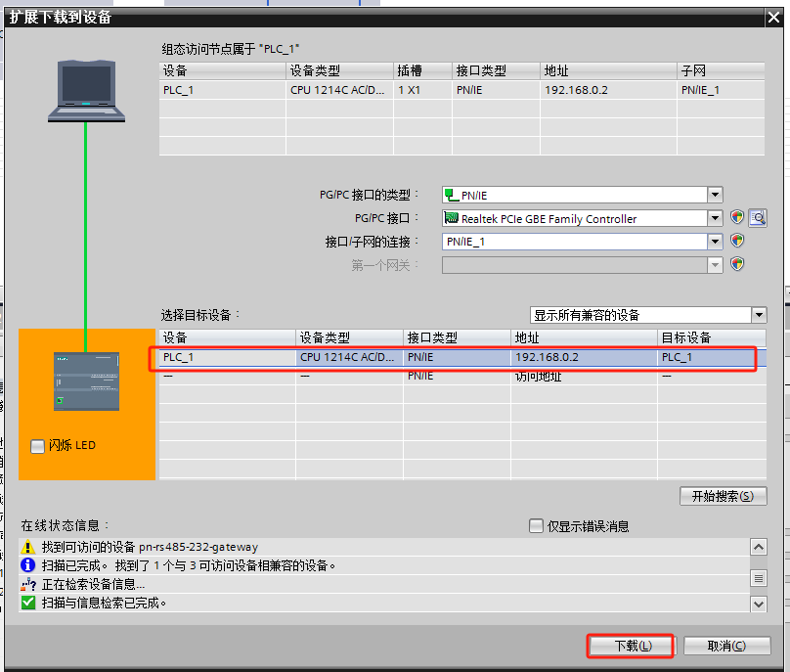Click status list scrollbar thumb
The width and height of the screenshot is (790, 672).
click(x=759, y=578)
